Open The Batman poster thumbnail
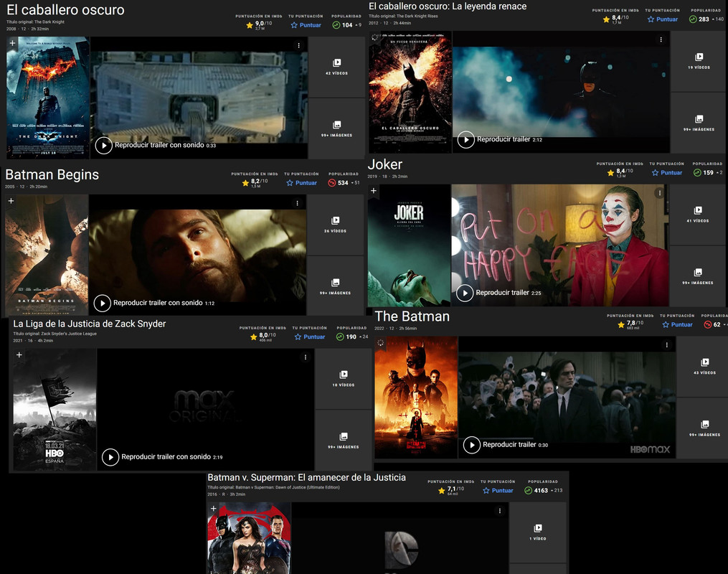728x574 pixels. [x=417, y=397]
